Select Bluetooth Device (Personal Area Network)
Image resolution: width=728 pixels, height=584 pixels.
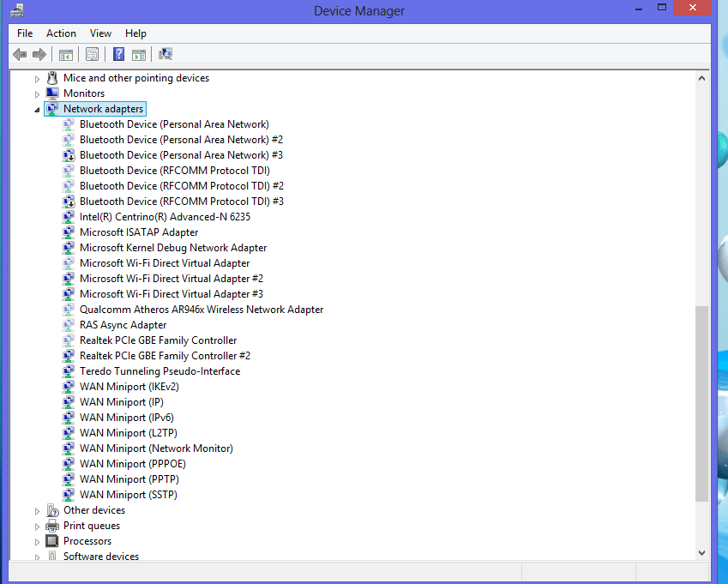(174, 124)
